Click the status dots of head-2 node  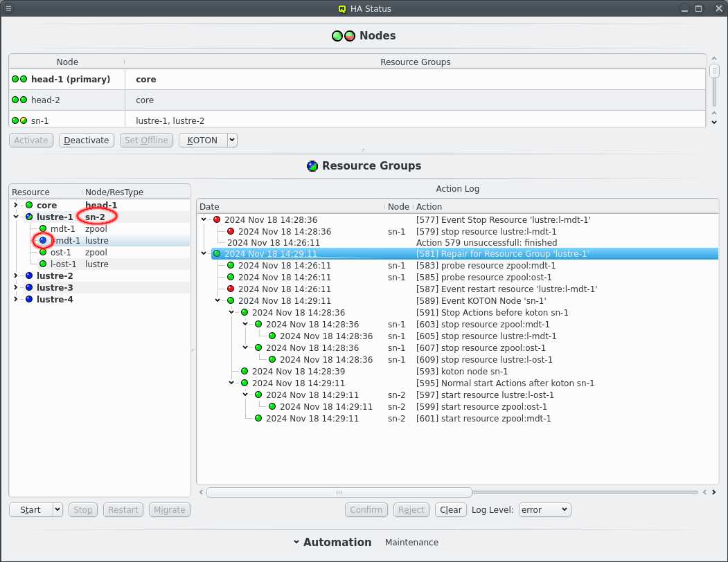click(x=19, y=100)
